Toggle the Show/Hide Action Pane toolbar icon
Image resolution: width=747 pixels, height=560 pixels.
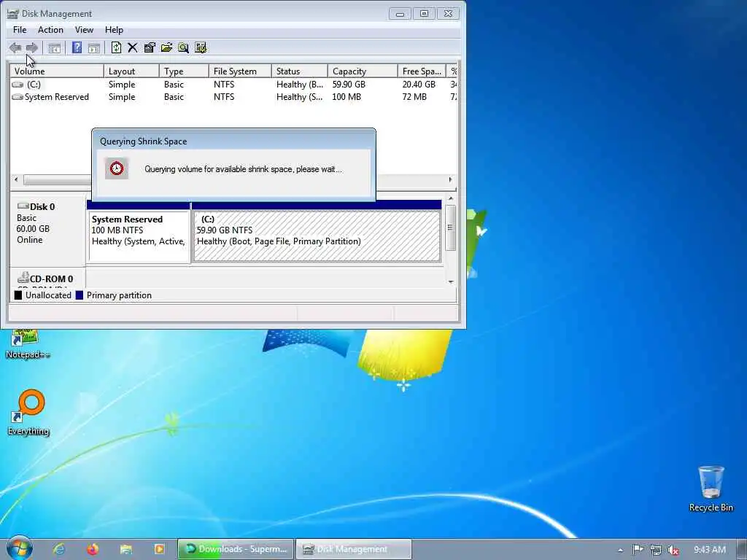coord(94,47)
